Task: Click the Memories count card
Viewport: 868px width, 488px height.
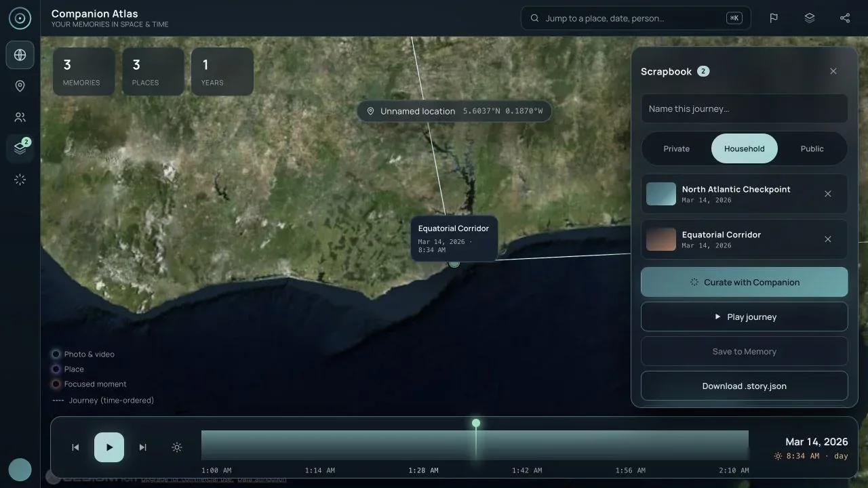Action: (x=83, y=71)
